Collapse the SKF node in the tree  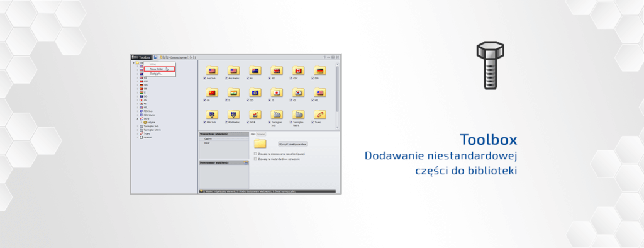[138, 119]
